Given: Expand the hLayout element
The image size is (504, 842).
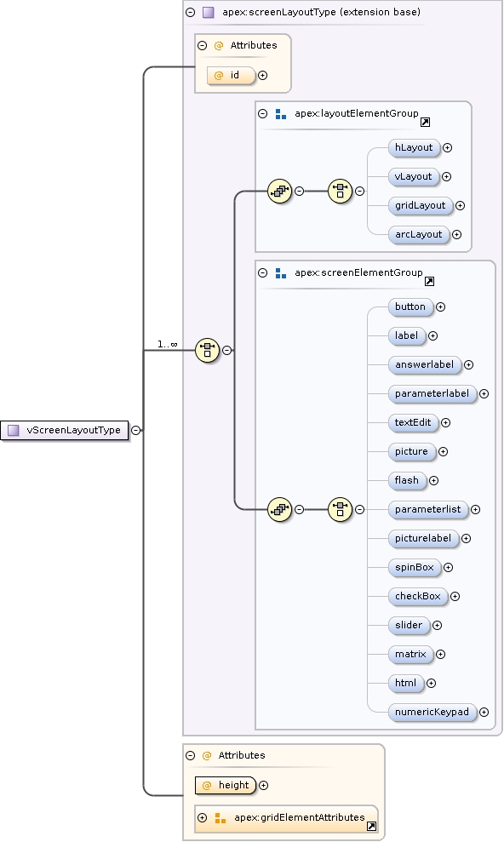Looking at the screenshot, I should point(447,147).
